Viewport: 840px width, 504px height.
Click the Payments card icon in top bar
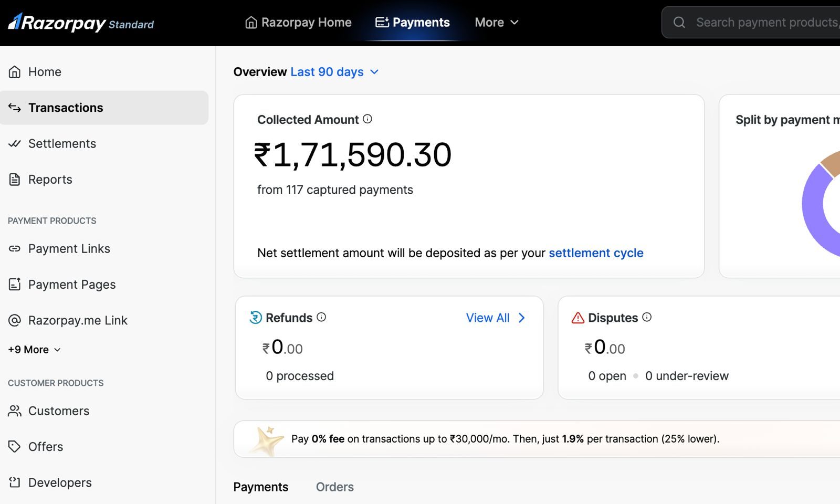[x=382, y=23]
